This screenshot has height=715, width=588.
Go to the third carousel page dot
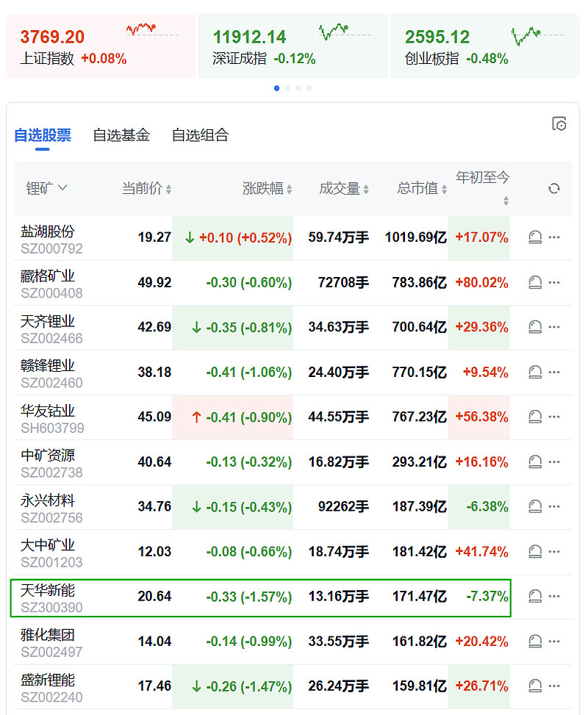(x=298, y=88)
